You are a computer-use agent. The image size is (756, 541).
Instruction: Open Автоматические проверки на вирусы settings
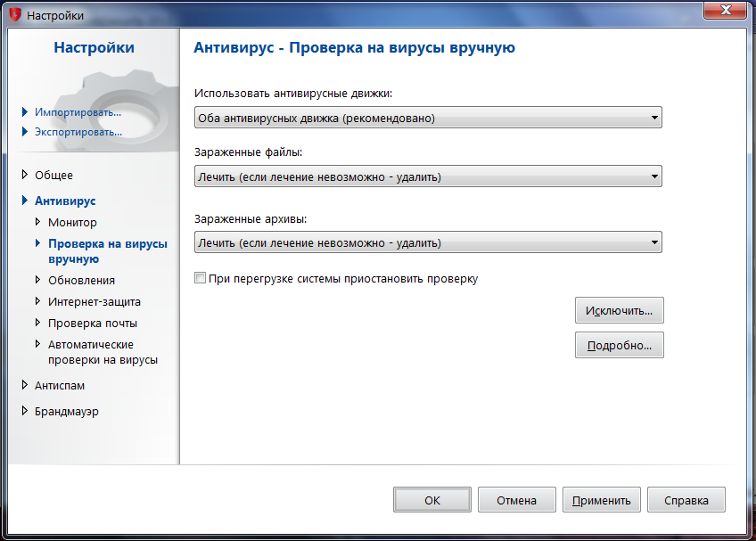point(103,352)
